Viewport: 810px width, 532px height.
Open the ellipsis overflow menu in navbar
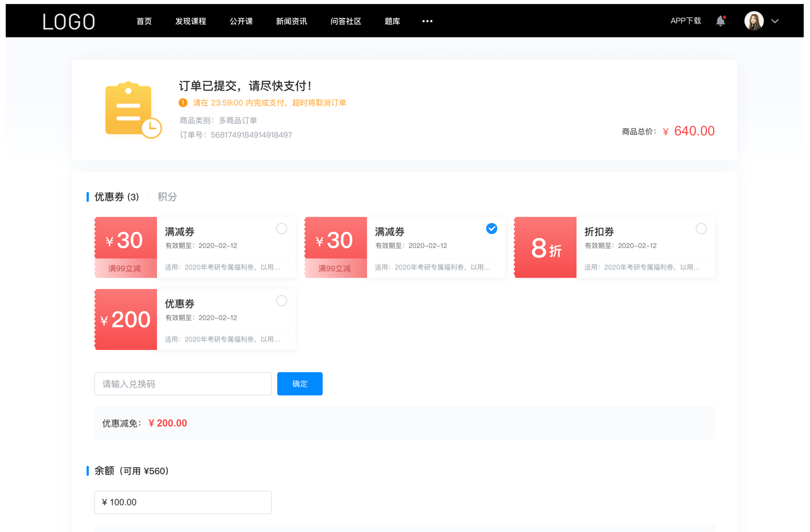(427, 21)
